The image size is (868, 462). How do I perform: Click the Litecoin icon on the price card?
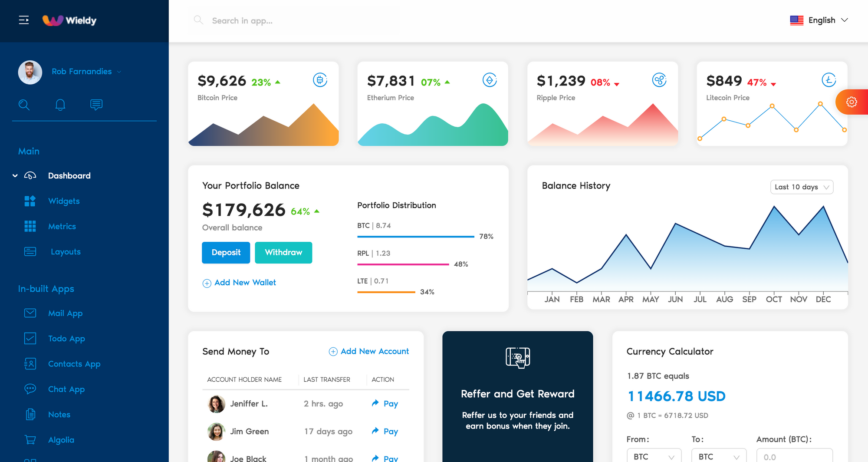click(828, 80)
